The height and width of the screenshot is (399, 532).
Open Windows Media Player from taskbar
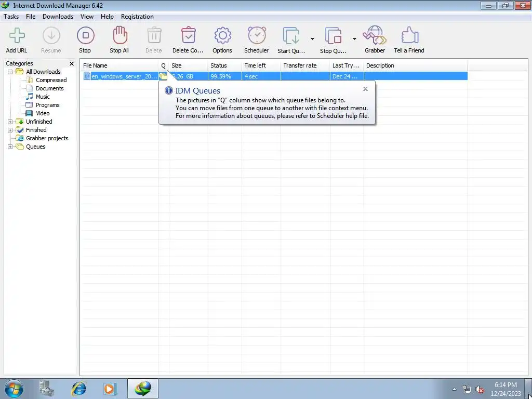coord(109,389)
